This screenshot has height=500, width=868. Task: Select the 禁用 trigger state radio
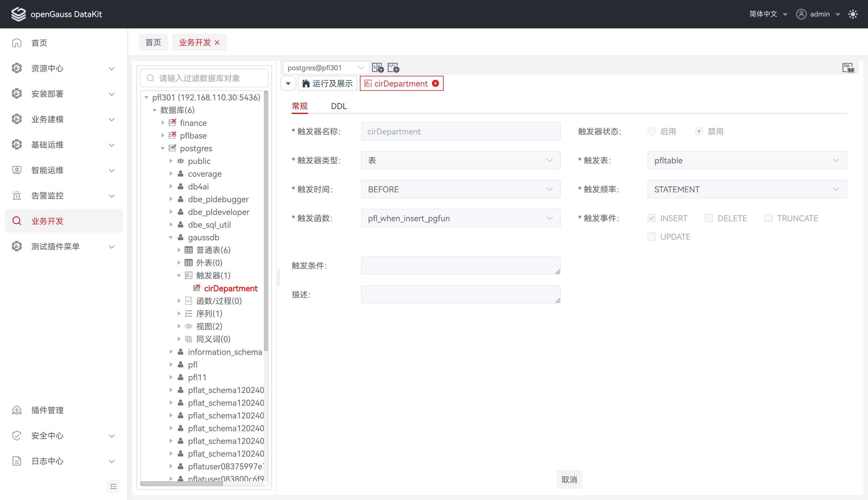point(699,132)
